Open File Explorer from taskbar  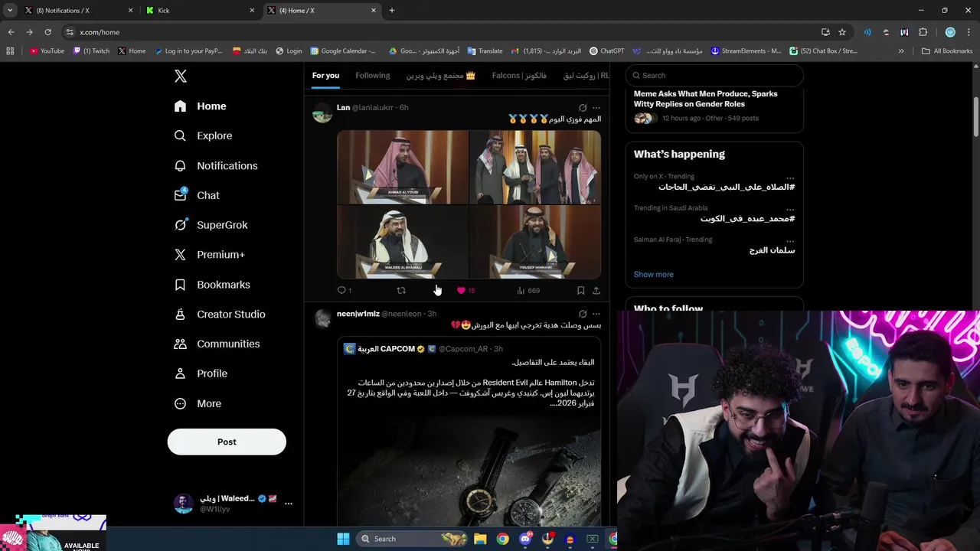480,539
